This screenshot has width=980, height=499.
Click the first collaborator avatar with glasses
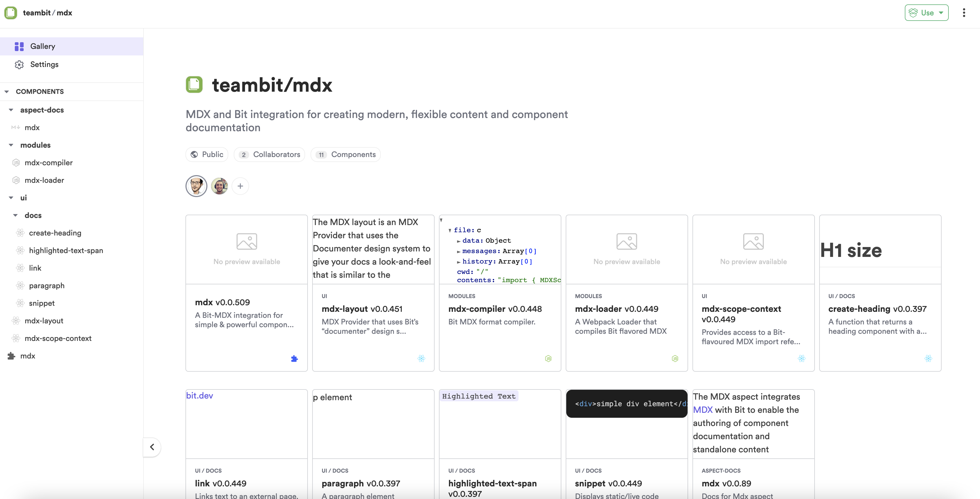(x=196, y=186)
